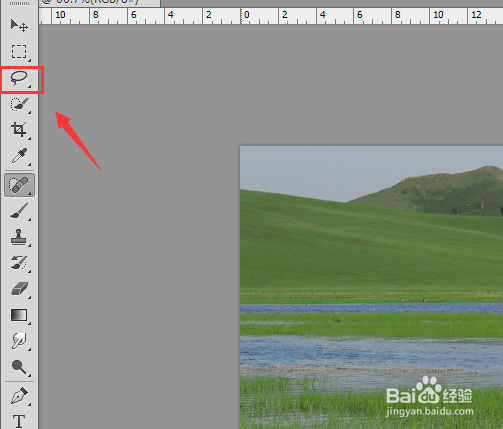This screenshot has height=429, width=503.
Task: Click the document tab showing RGB/8
Action: pos(99,3)
